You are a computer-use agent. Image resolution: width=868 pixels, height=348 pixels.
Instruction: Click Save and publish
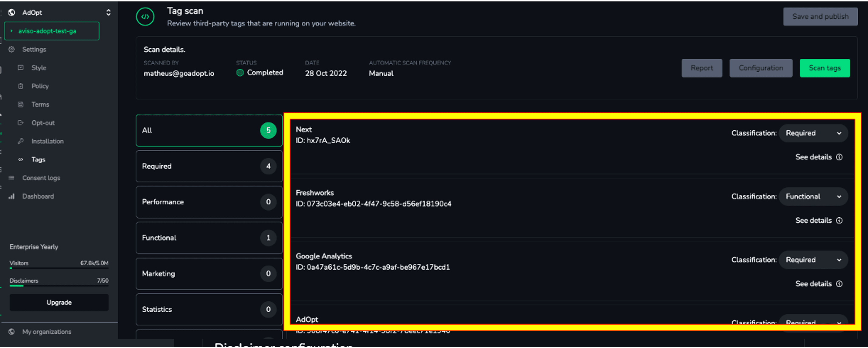(x=820, y=16)
